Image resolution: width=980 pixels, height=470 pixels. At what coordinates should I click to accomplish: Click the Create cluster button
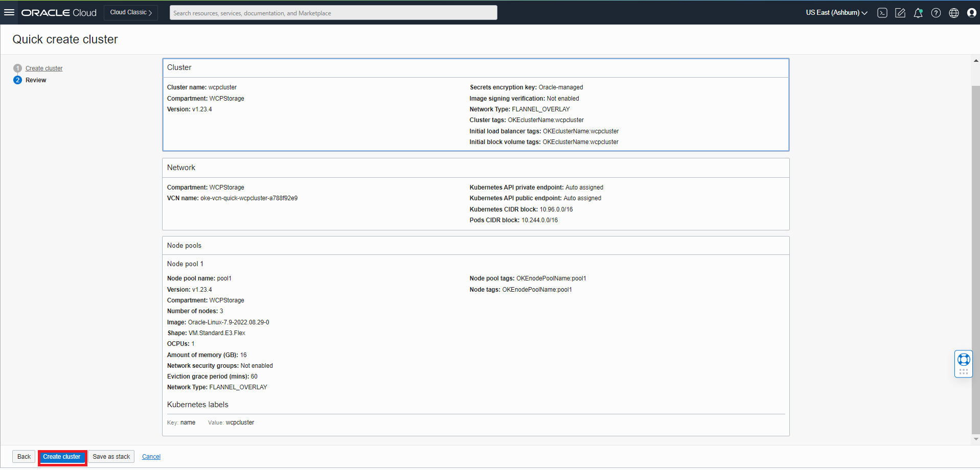click(x=62, y=457)
